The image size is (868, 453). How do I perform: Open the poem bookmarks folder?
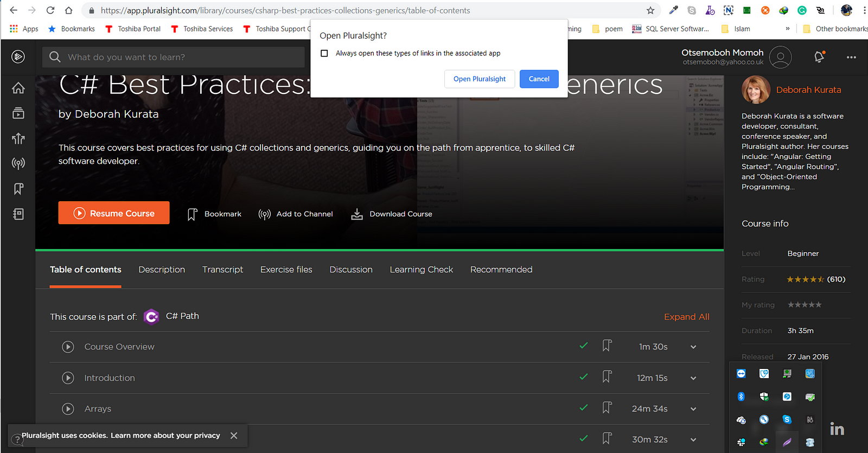(x=607, y=29)
